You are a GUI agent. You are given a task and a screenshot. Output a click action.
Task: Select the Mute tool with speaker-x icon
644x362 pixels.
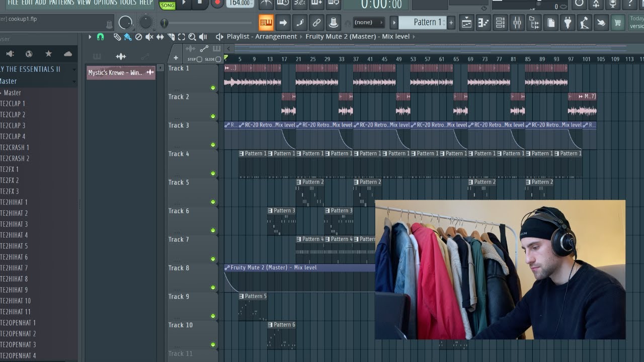[149, 37]
